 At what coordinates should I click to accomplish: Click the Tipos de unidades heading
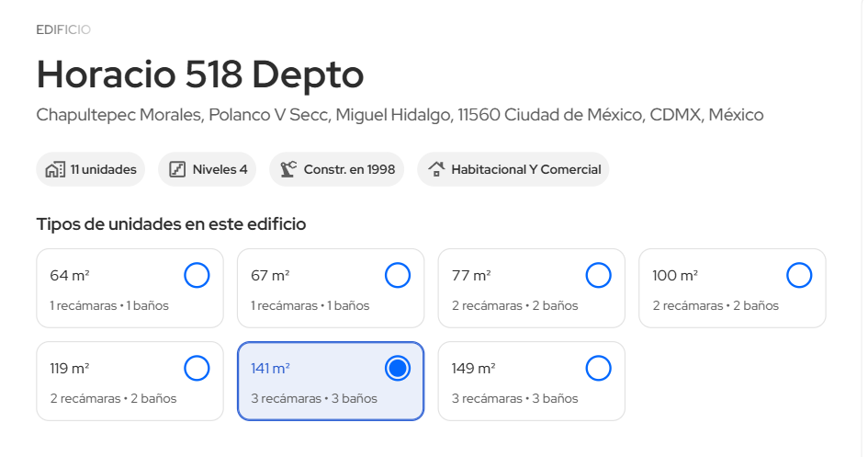171,223
